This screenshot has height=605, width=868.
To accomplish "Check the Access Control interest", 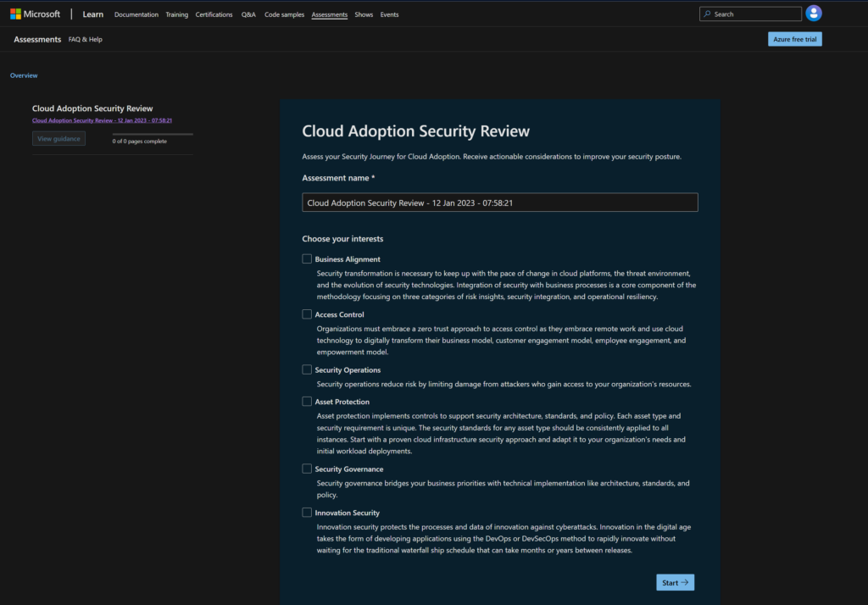I will [x=307, y=314].
